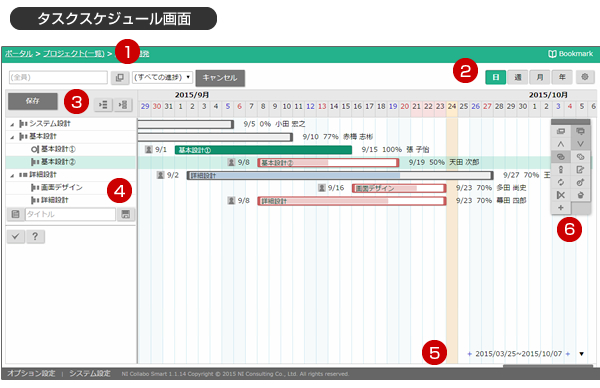Viewport: 600px width, 388px height.
Task: Switch to the day (日) view
Action: pos(496,77)
